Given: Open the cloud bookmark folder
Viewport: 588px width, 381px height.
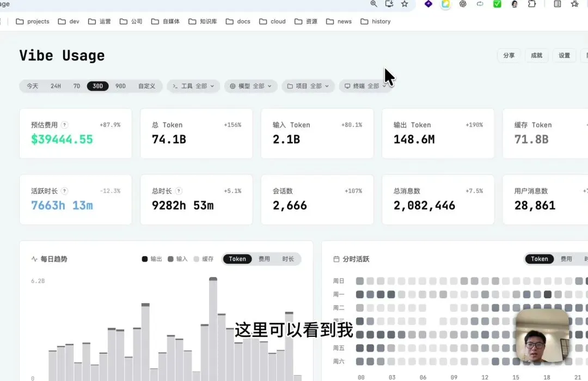Looking at the screenshot, I should pyautogui.click(x=273, y=21).
